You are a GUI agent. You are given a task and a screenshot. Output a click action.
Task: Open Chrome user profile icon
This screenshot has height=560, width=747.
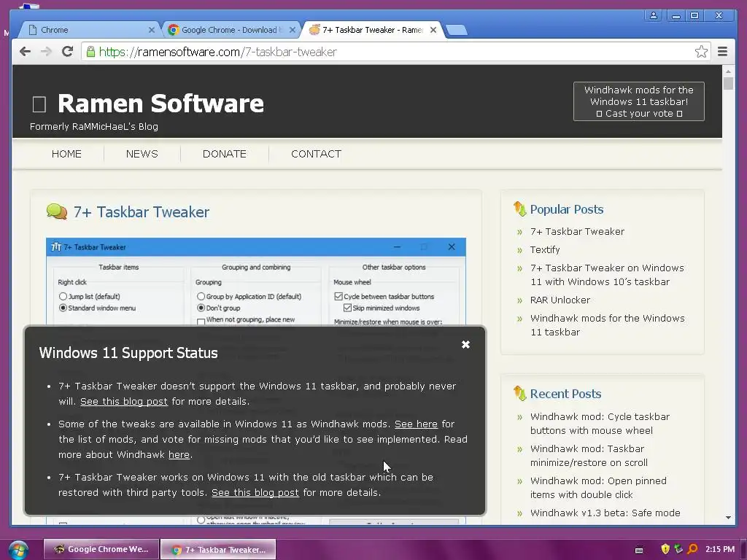653,16
